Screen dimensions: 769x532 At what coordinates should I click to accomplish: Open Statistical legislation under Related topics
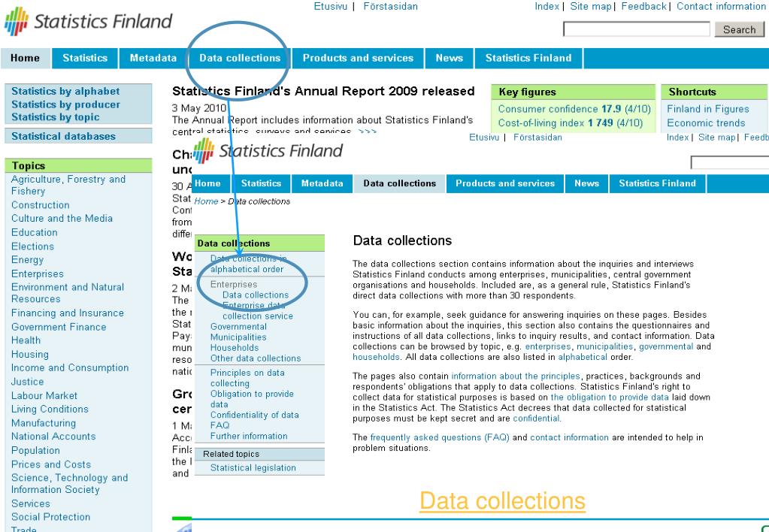253,468
